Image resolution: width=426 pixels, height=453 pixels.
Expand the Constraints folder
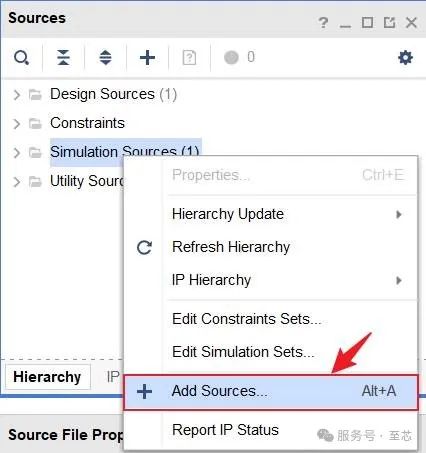click(17, 124)
